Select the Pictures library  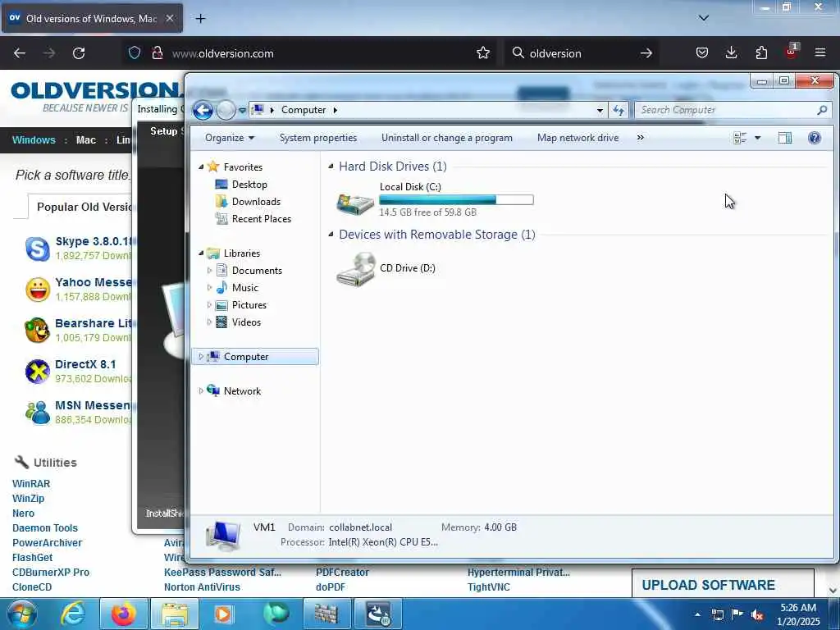tap(249, 305)
